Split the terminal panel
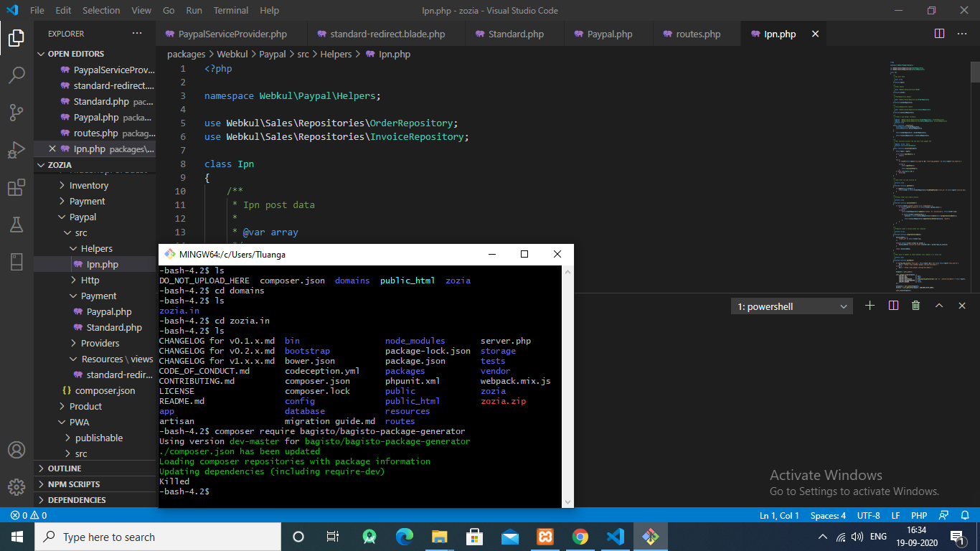This screenshot has width=980, height=551. tap(893, 306)
